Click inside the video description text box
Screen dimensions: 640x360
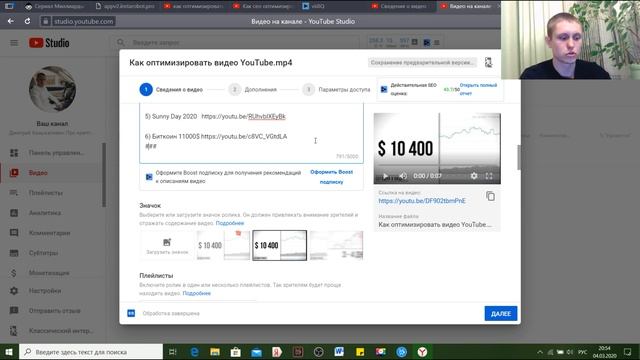click(x=251, y=133)
